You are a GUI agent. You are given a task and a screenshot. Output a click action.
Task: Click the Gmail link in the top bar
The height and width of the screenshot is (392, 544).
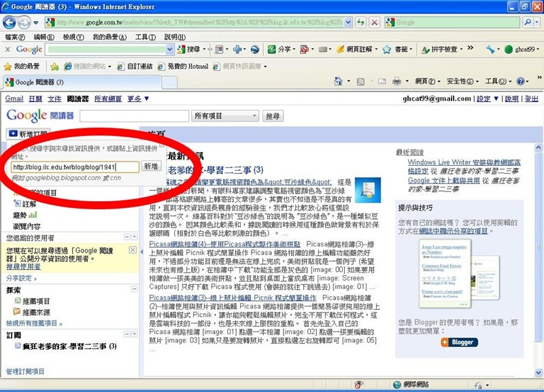point(14,99)
